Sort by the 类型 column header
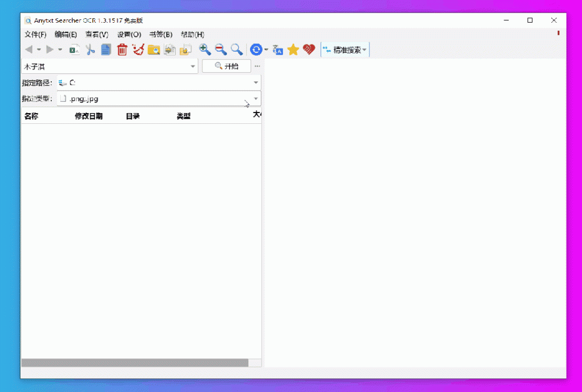This screenshot has width=582, height=392. point(184,116)
